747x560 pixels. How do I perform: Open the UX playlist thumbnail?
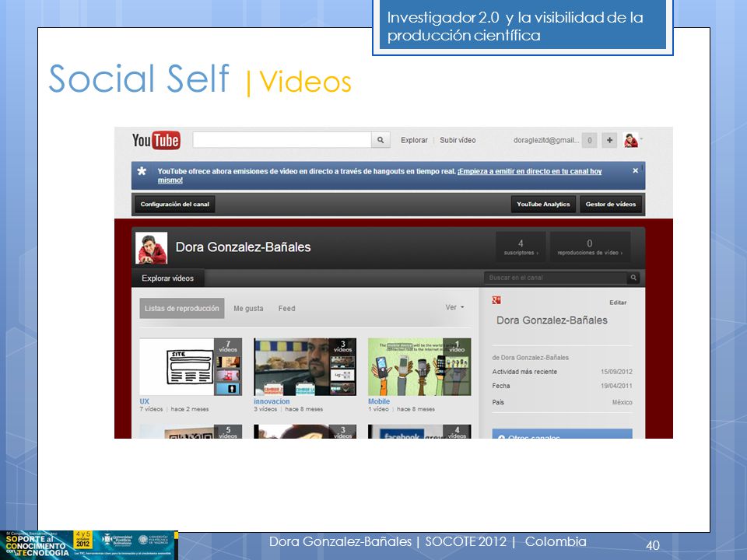tap(191, 366)
